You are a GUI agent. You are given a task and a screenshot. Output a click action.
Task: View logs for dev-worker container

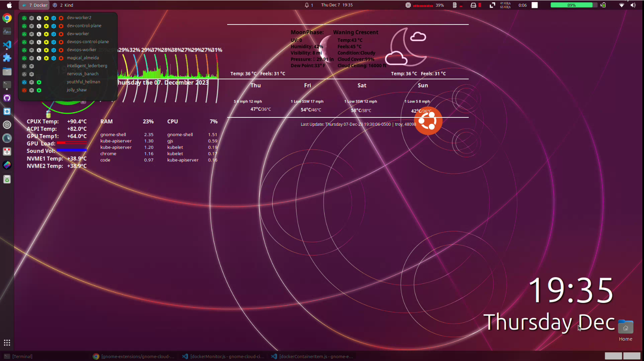pyautogui.click(x=32, y=34)
